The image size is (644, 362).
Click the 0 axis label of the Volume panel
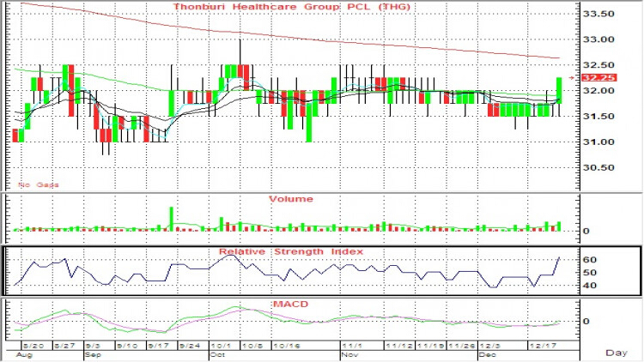coord(586,231)
